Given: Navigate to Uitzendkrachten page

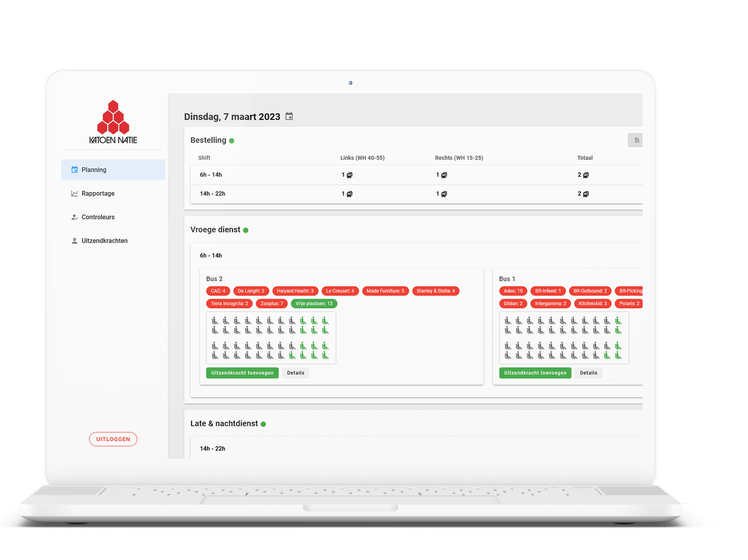Looking at the screenshot, I should tap(104, 241).
